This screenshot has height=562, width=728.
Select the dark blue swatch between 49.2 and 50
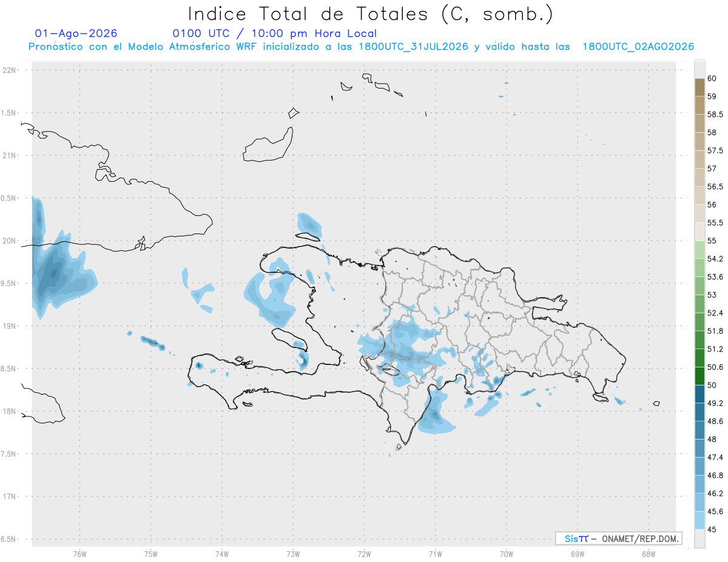click(699, 394)
